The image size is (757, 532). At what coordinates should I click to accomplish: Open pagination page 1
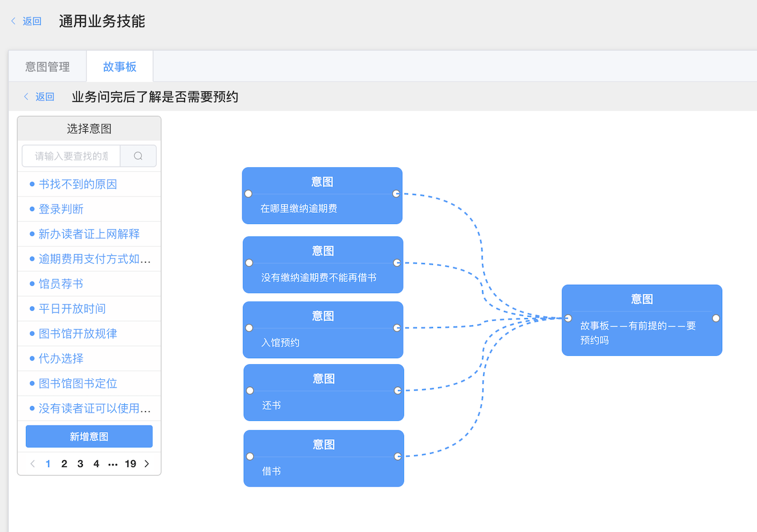(x=48, y=464)
